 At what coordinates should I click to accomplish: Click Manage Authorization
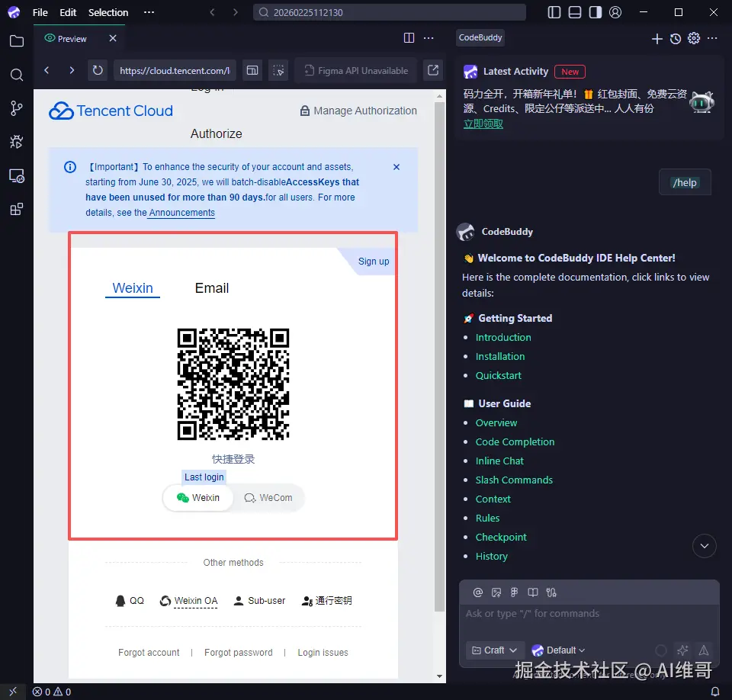tap(358, 111)
